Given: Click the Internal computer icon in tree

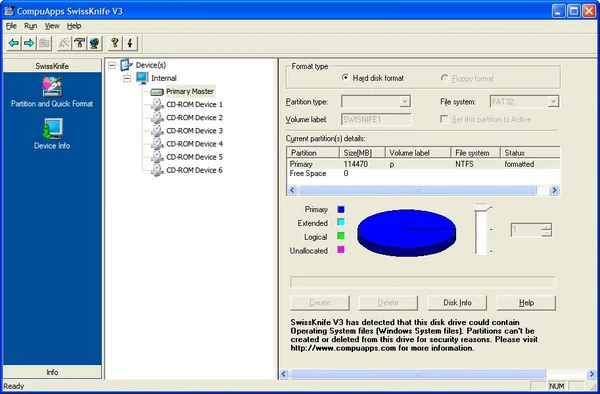Looking at the screenshot, I should click(x=142, y=78).
